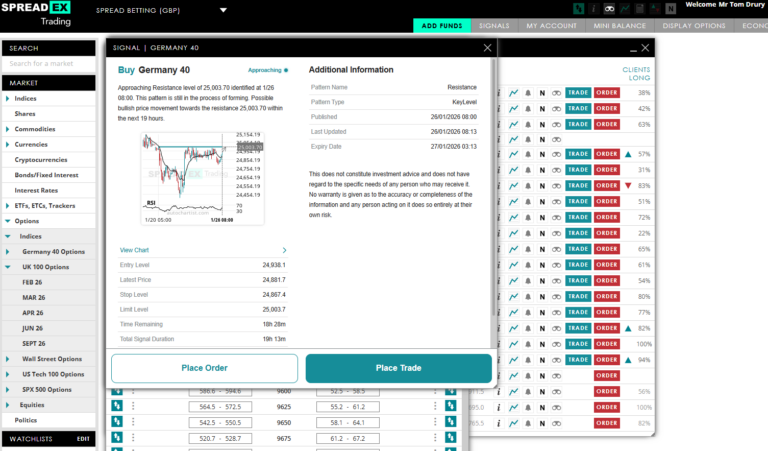768x451 pixels.
Task: Click the bell icon on the 65% row
Action: (528, 249)
